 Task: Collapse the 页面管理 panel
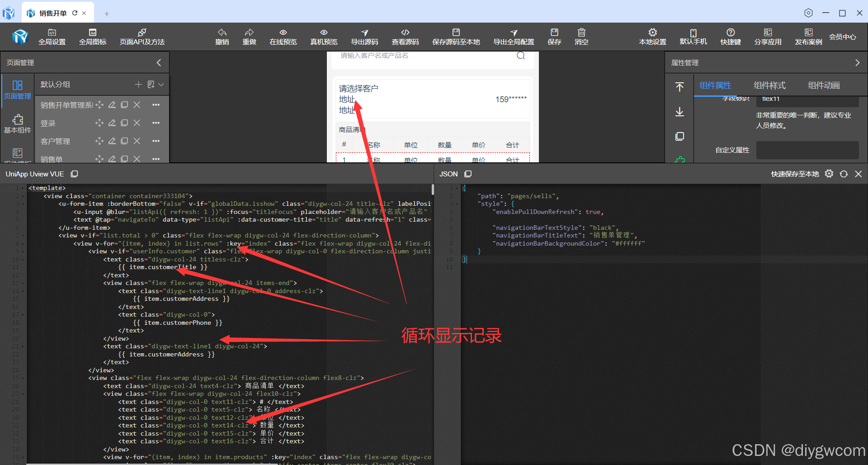coord(159,62)
